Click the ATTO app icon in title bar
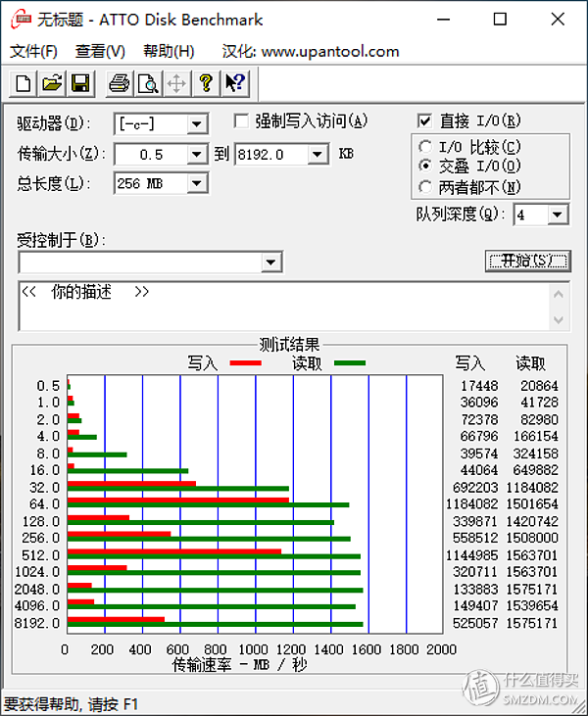 tap(21, 20)
